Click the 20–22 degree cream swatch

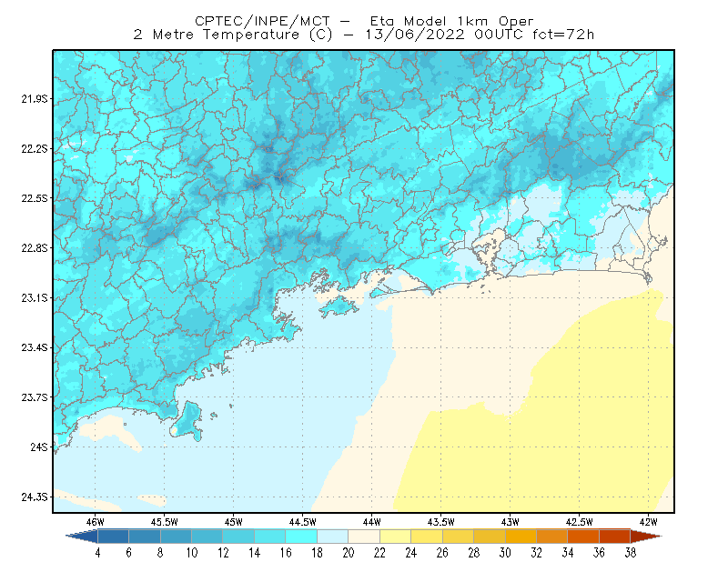click(x=364, y=537)
